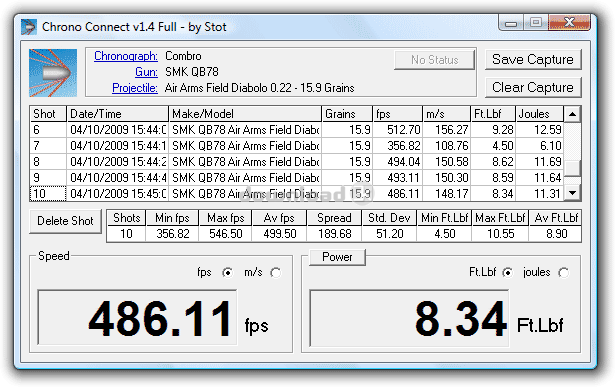Click the Save Capture button
The image size is (615, 387).
coord(533,60)
